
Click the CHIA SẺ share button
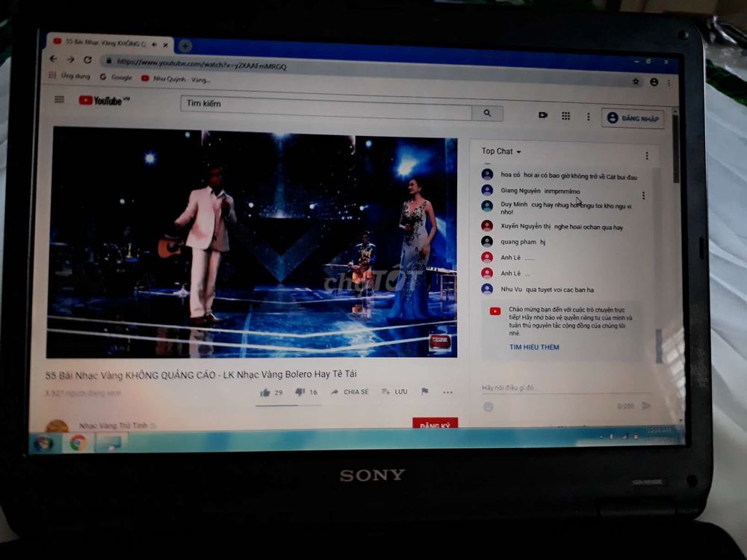click(x=350, y=392)
